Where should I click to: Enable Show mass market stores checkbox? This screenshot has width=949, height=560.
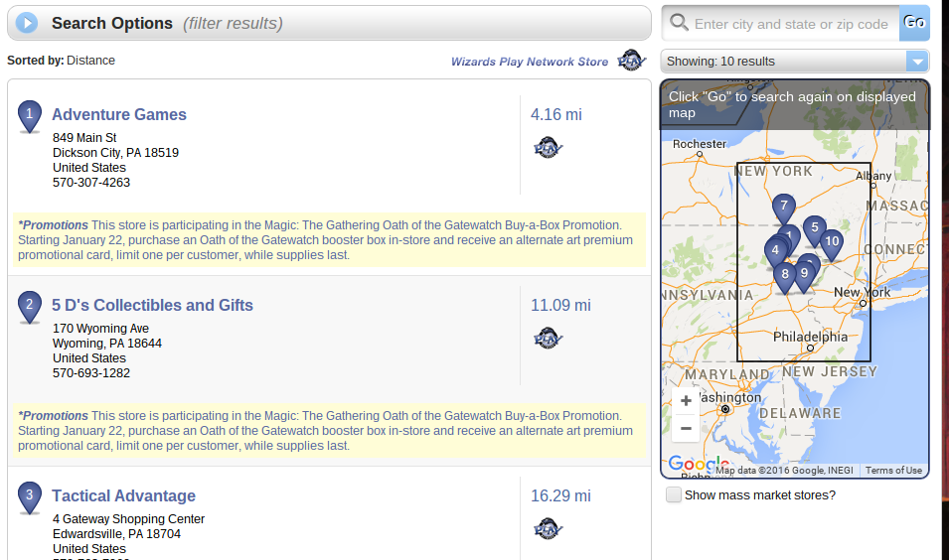click(674, 494)
